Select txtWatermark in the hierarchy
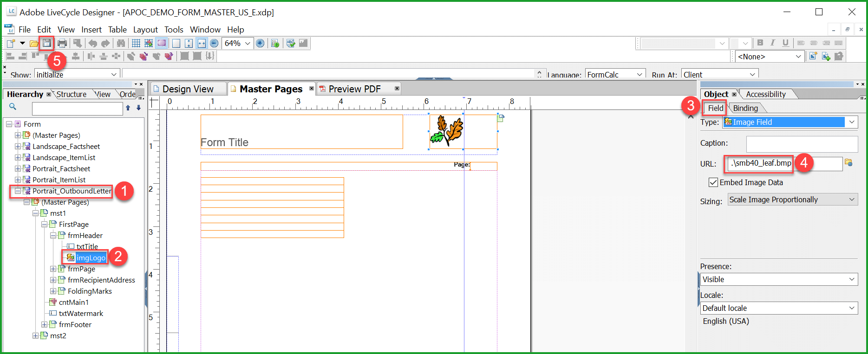 pyautogui.click(x=81, y=314)
